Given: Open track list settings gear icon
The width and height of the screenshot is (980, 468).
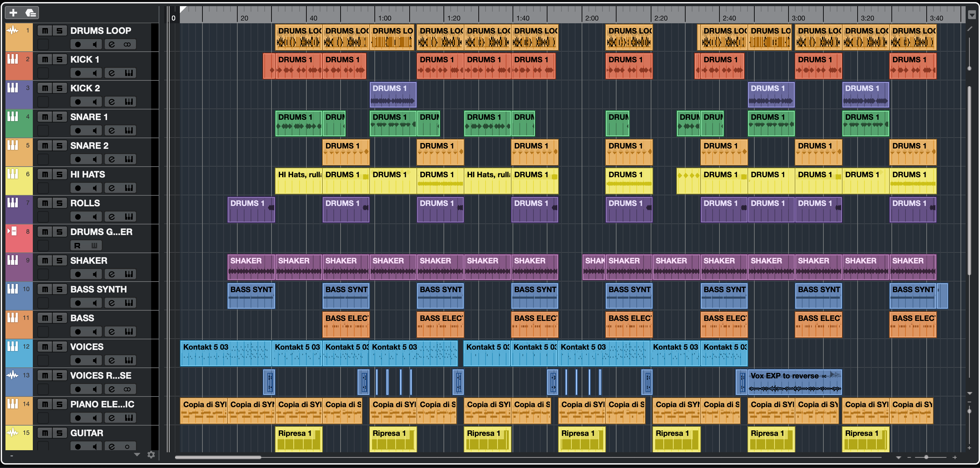Looking at the screenshot, I should click(151, 455).
